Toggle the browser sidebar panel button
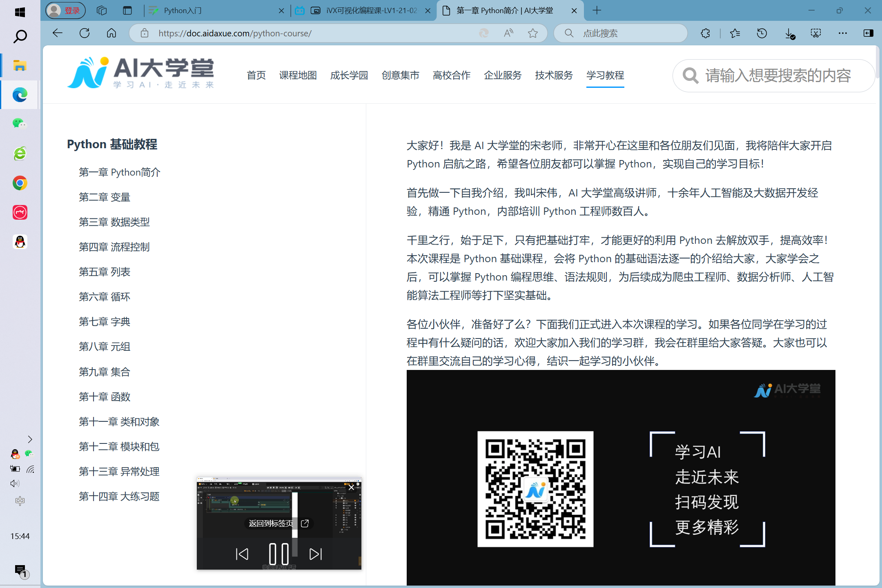The image size is (882, 588). [x=869, y=33]
